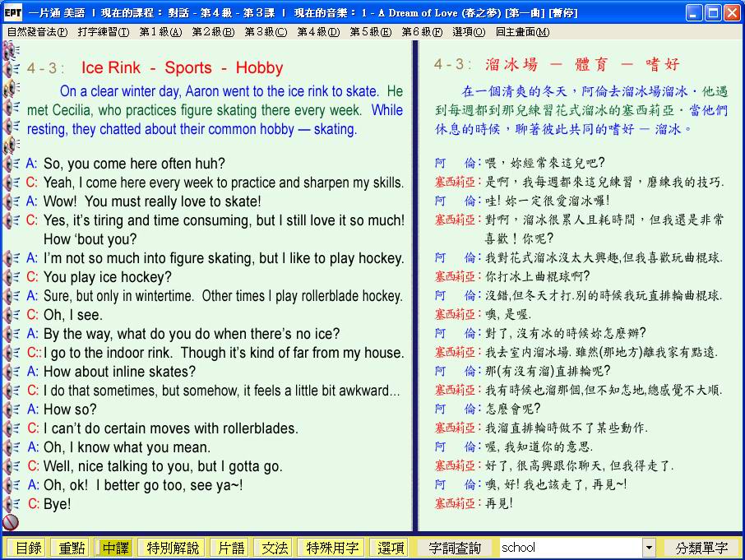Click the EPT application icon in title bar
The image size is (745, 560).
(12, 12)
